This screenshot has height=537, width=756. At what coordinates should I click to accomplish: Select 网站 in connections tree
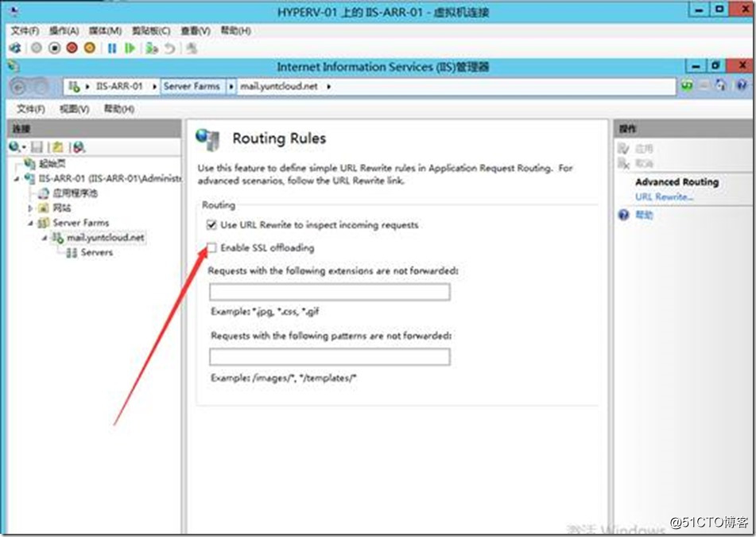click(x=62, y=208)
